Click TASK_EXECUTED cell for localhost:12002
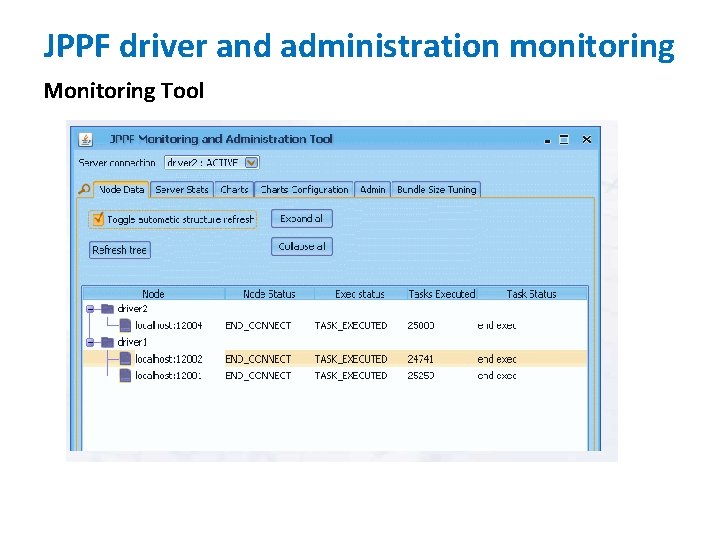This screenshot has height=540, width=720. (x=351, y=359)
